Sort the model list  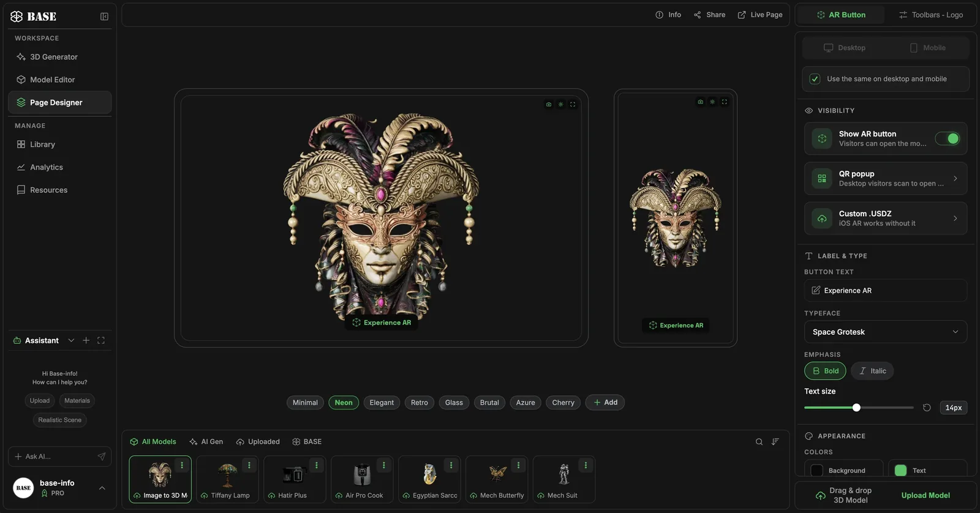tap(775, 442)
